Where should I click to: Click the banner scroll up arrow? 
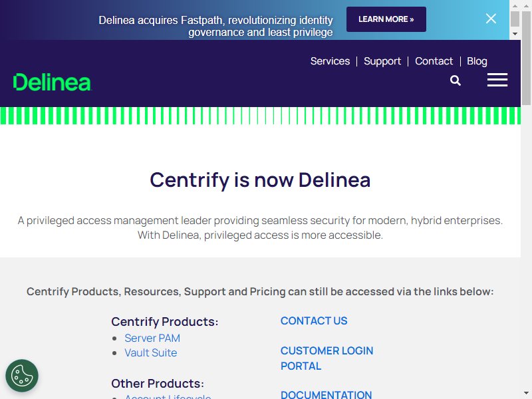click(x=515, y=6)
